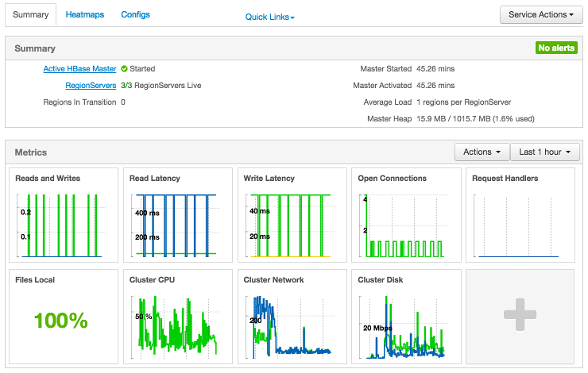Select the Summary tab

(x=31, y=14)
